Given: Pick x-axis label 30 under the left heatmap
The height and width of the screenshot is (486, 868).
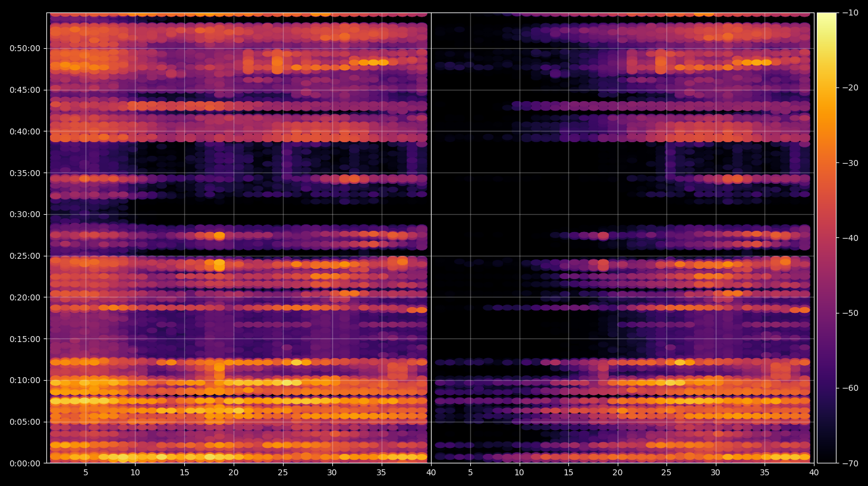Looking at the screenshot, I should pyautogui.click(x=332, y=473).
